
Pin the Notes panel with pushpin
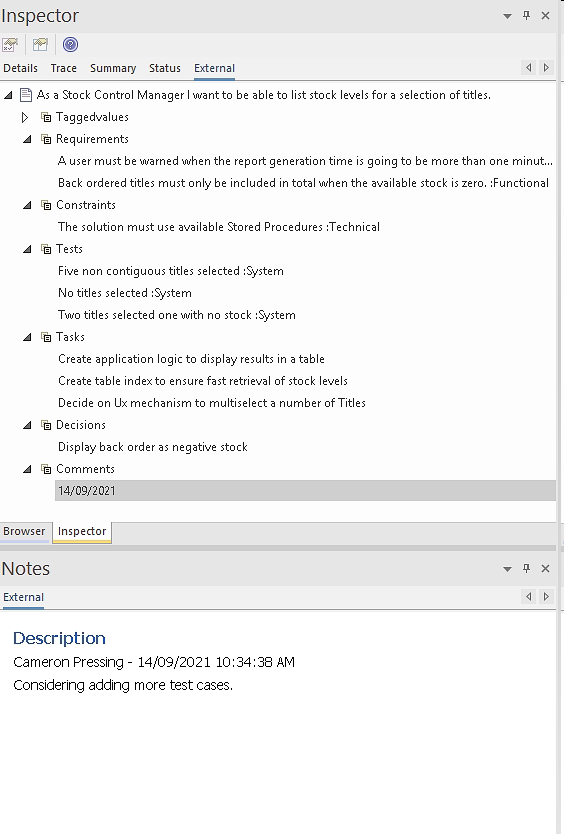[x=526, y=568]
